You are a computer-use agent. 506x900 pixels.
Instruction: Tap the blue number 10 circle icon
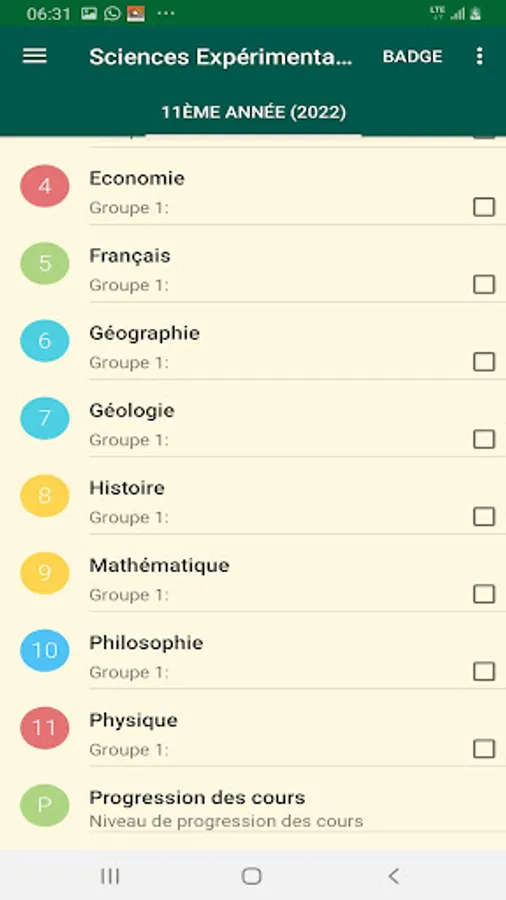coord(45,650)
